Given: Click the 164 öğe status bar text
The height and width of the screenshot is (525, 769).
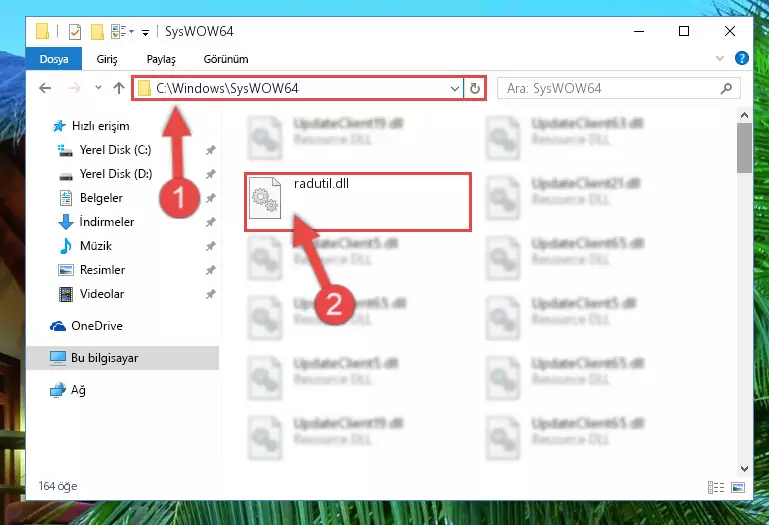Looking at the screenshot, I should pos(58,486).
